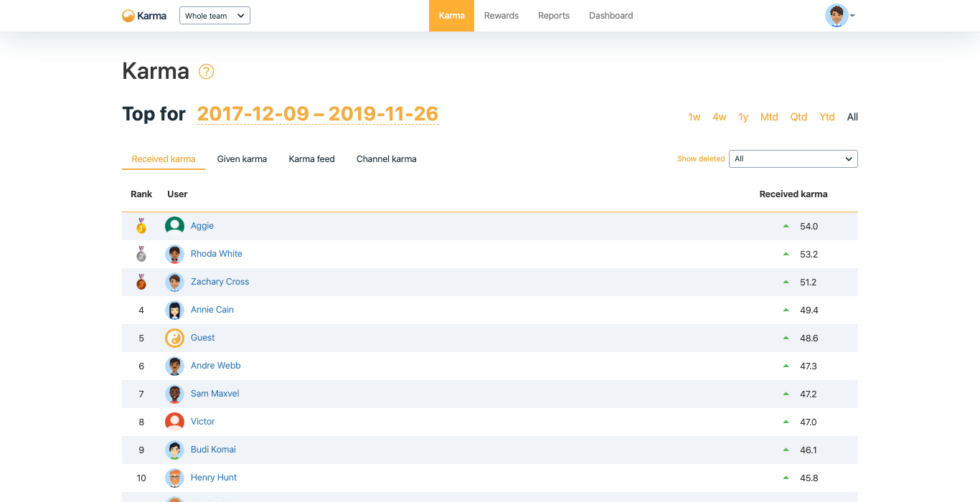Viewport: 980px width, 502px height.
Task: Click rank number 10
Action: [141, 478]
